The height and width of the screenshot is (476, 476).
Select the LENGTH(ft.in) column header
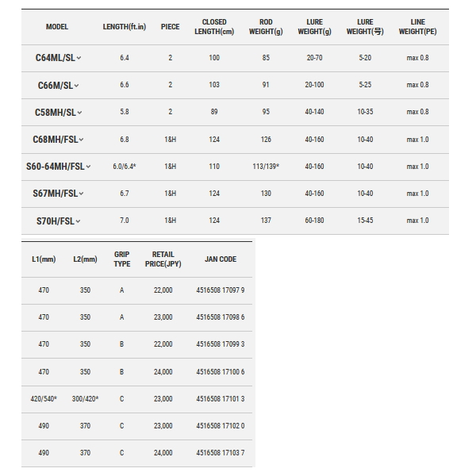[x=125, y=27]
